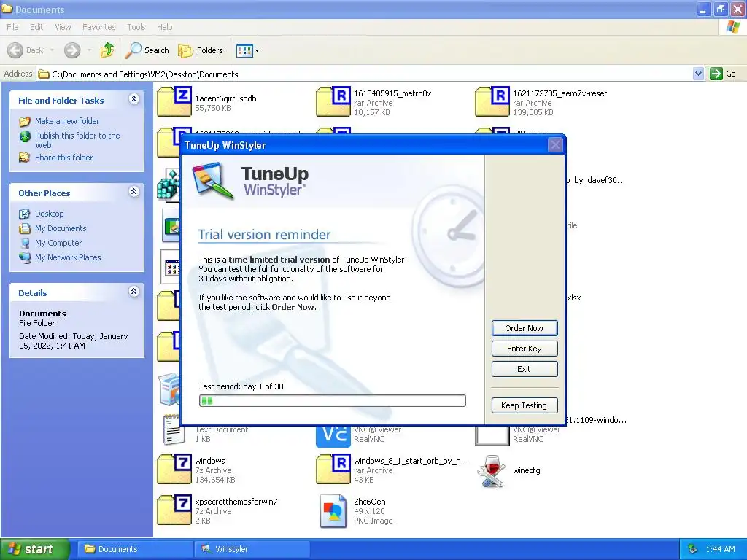Screen dimensions: 747x560
Task: Open My Computer link
Action: tap(58, 243)
